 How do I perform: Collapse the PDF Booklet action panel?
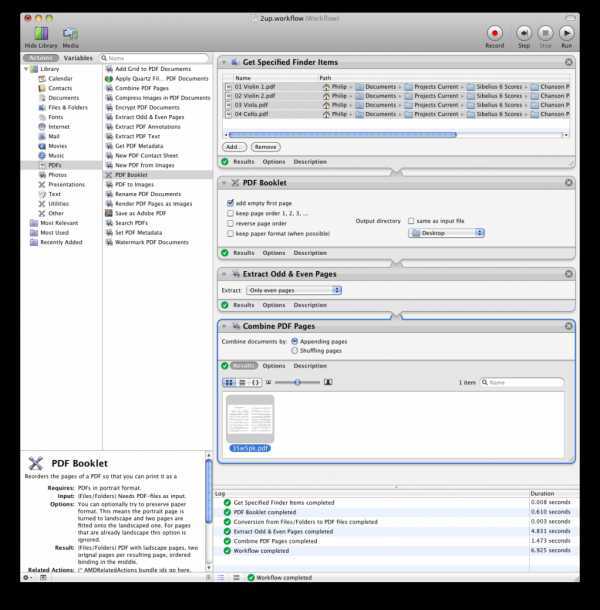click(224, 183)
